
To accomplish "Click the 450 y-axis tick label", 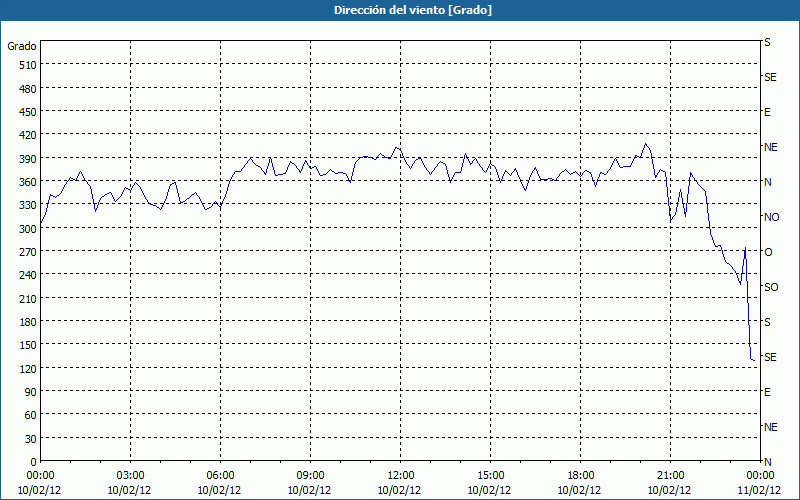I will (28, 112).
